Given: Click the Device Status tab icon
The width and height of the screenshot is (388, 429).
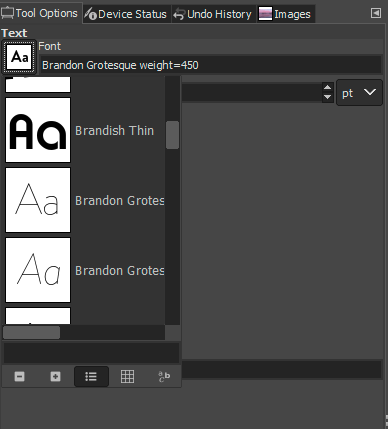Looking at the screenshot, I should point(91,14).
